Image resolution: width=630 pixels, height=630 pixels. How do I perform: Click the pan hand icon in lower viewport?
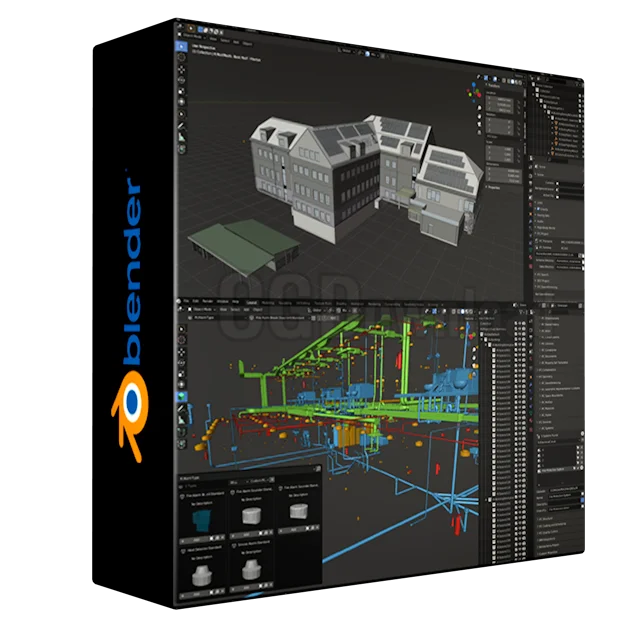(475, 357)
